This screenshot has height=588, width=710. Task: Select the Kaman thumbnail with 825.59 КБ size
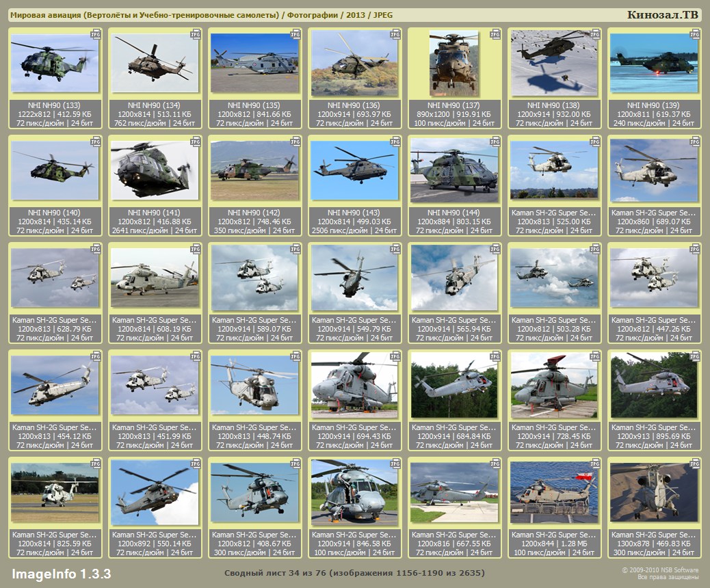pyautogui.click(x=55, y=492)
